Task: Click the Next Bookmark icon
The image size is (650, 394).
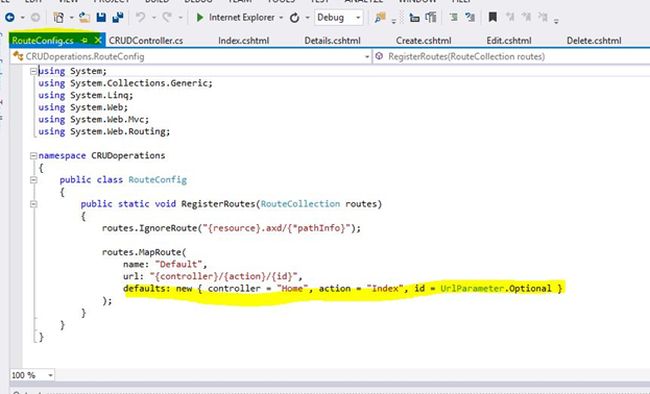Action: click(526, 17)
